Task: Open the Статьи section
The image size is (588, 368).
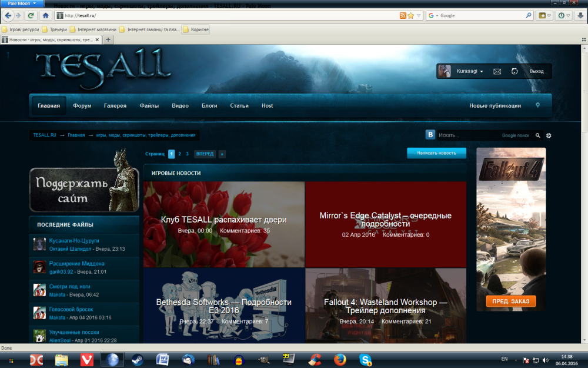Action: (x=239, y=105)
